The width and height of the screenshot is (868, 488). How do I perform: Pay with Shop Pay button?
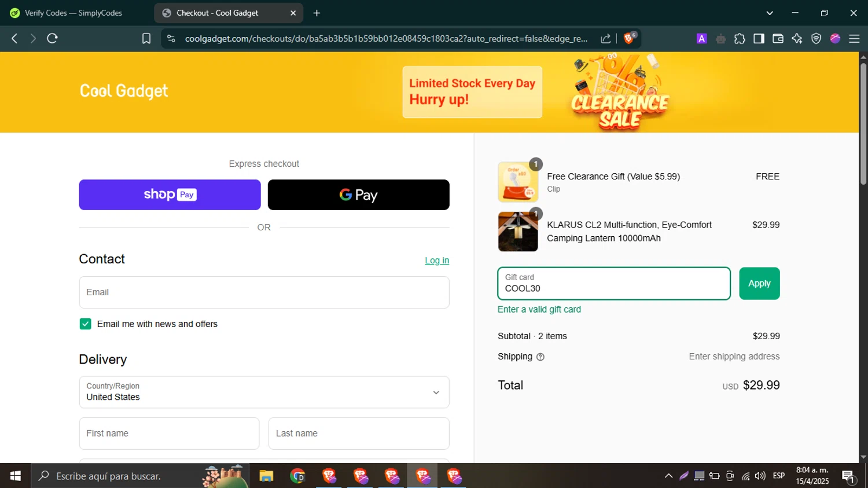coord(170,195)
